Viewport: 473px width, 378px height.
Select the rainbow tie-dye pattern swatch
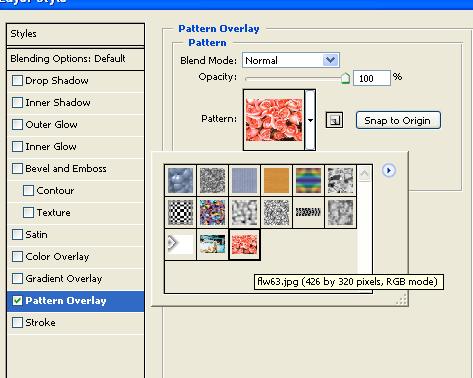click(x=308, y=180)
